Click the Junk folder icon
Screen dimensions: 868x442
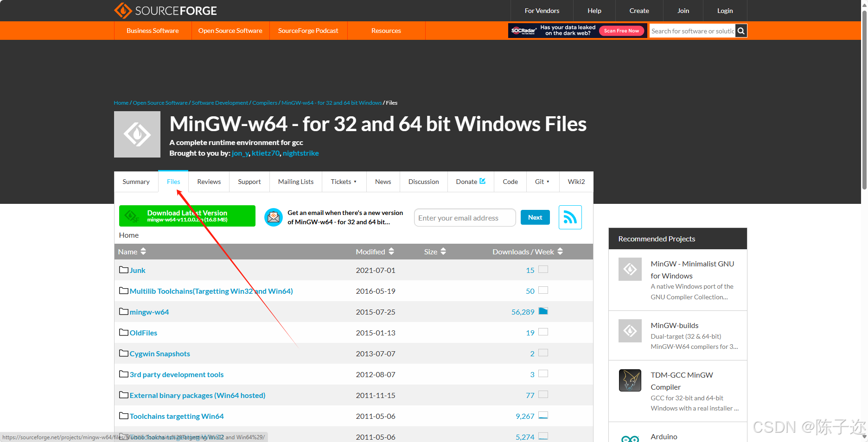coord(124,270)
